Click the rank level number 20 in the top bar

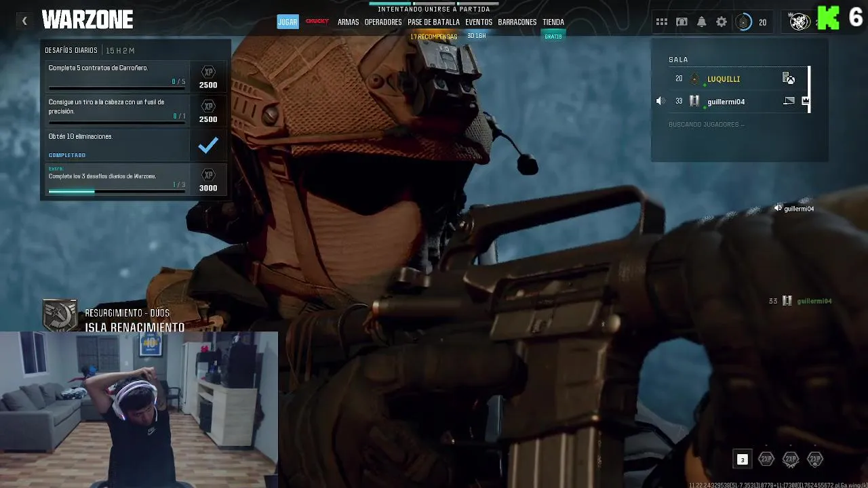click(x=762, y=22)
